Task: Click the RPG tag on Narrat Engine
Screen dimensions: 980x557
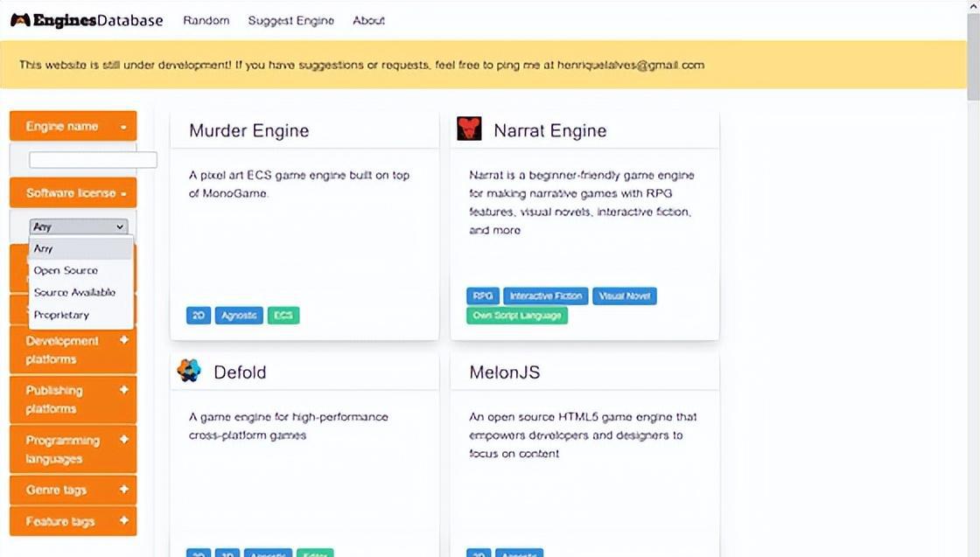Action: coord(482,296)
